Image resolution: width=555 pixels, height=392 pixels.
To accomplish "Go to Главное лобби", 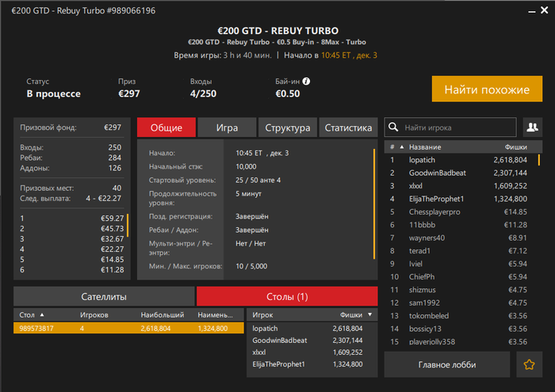I will coord(447,364).
